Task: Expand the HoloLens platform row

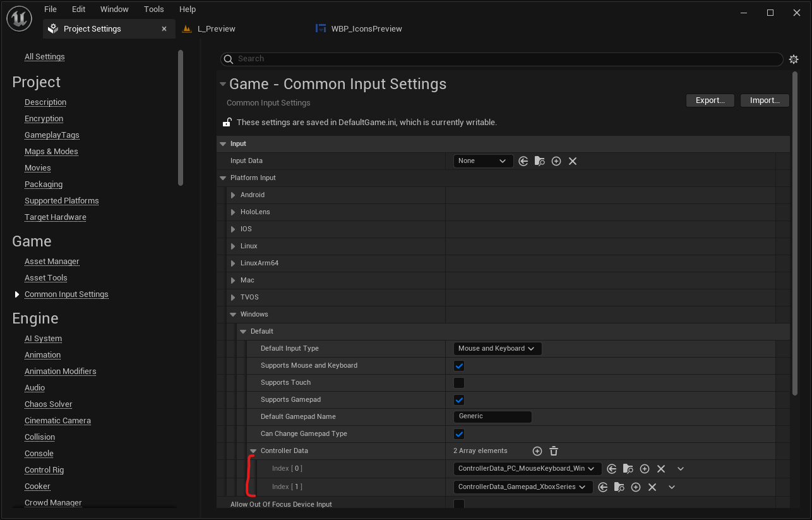Action: (x=233, y=212)
